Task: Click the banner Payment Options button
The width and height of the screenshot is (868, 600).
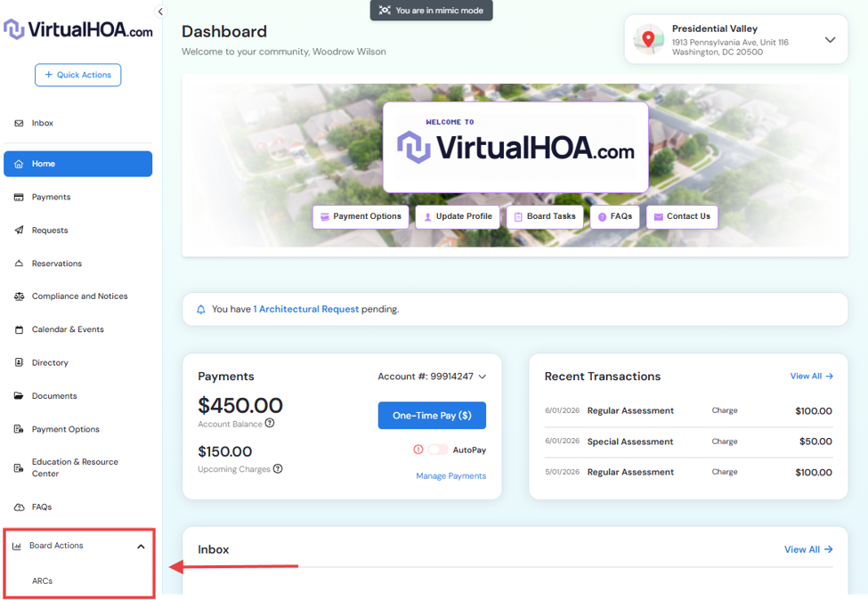Action: tap(361, 216)
